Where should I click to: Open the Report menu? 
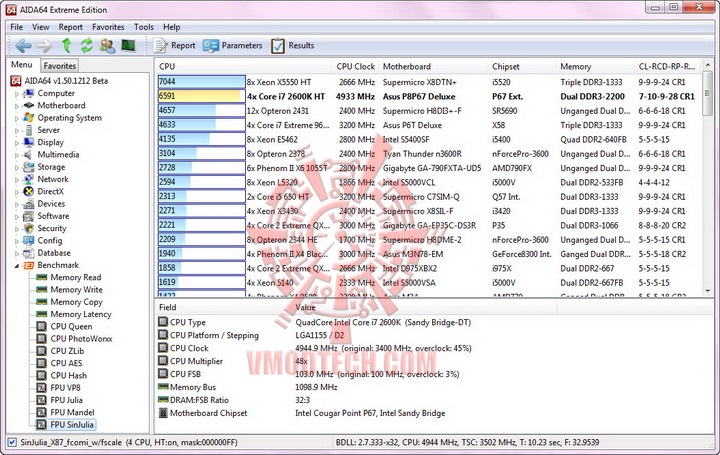[x=70, y=27]
